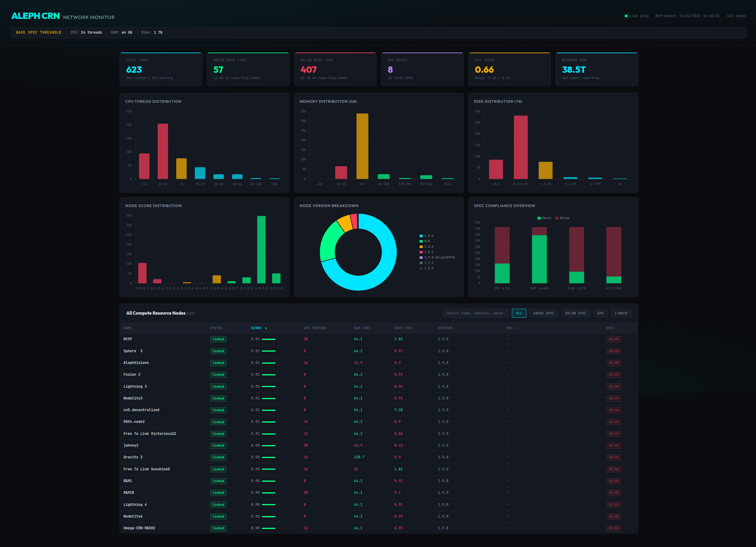Toggle 1.9.0 legend entry in version breakdown

[x=426, y=236]
